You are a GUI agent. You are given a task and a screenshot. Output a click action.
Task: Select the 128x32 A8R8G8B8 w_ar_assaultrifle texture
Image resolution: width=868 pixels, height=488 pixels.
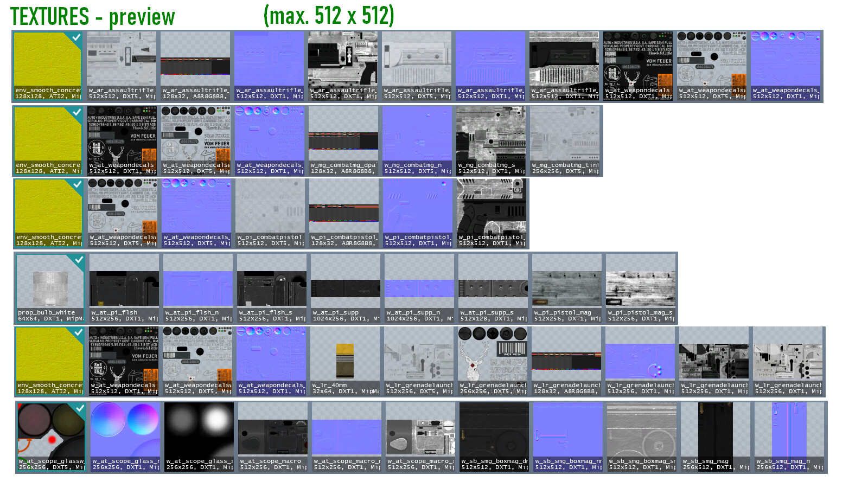(195, 66)
